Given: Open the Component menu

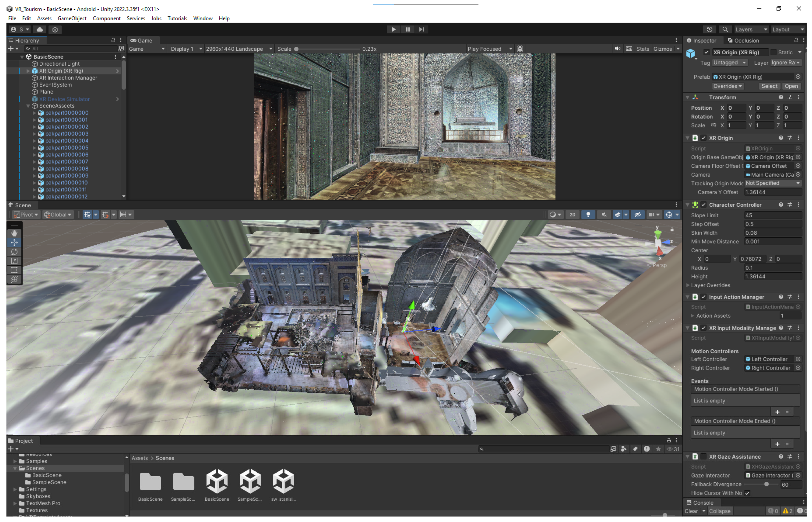Looking at the screenshot, I should pos(107,18).
